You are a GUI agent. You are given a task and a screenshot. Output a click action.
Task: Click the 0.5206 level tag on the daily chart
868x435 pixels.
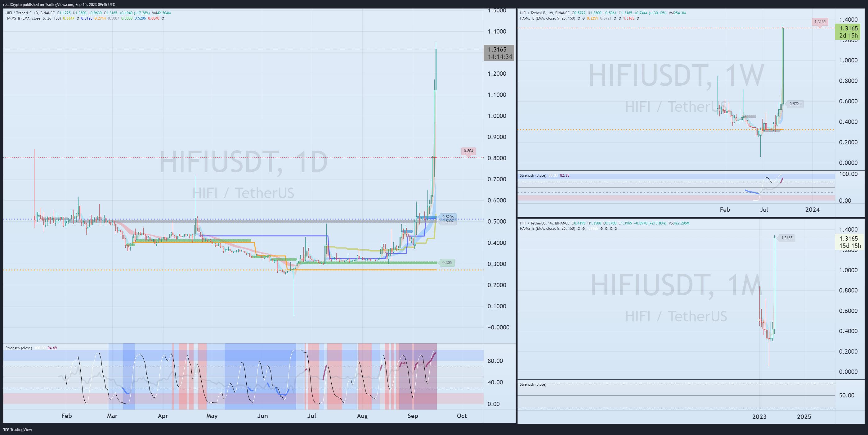[448, 217]
